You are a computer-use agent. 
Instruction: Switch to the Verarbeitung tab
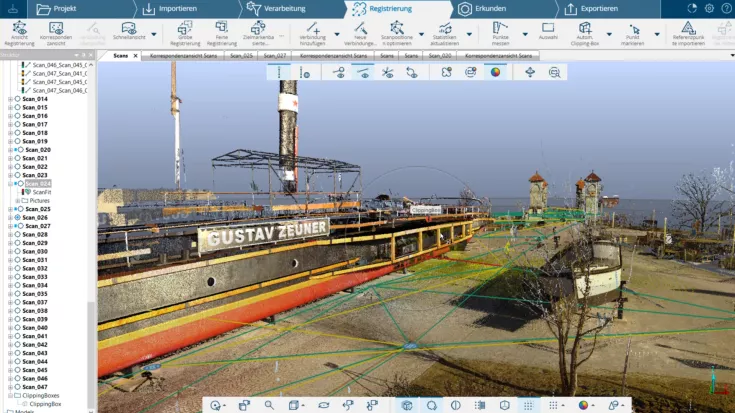276,8
